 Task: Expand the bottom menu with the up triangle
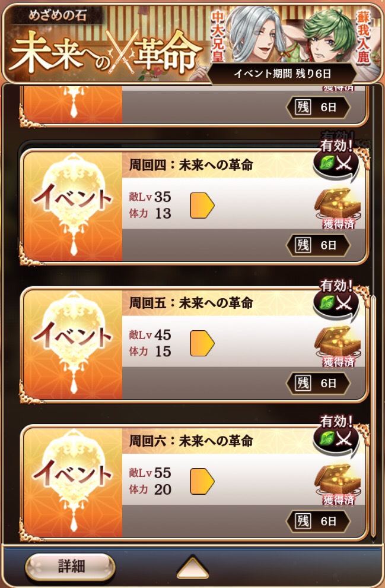click(x=192, y=568)
